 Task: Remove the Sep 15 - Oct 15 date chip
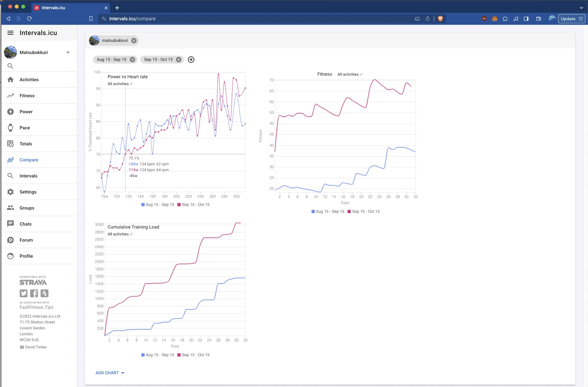point(179,60)
